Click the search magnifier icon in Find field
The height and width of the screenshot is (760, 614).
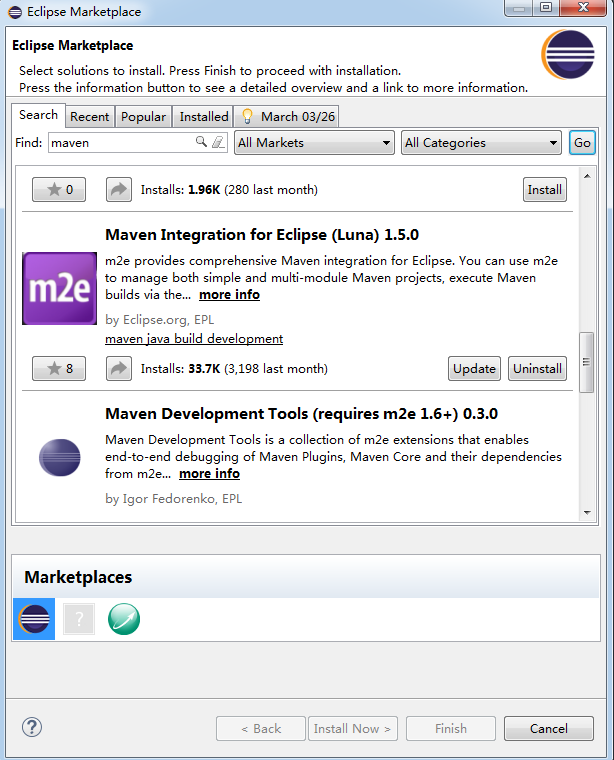tap(201, 142)
